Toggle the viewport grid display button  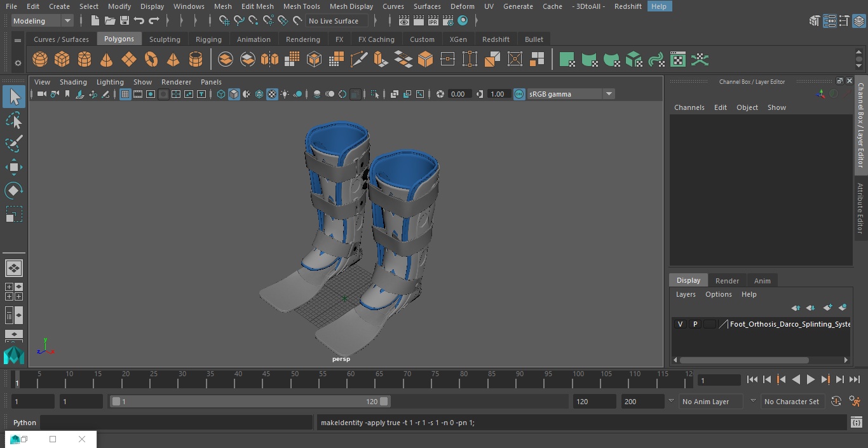[x=125, y=94]
